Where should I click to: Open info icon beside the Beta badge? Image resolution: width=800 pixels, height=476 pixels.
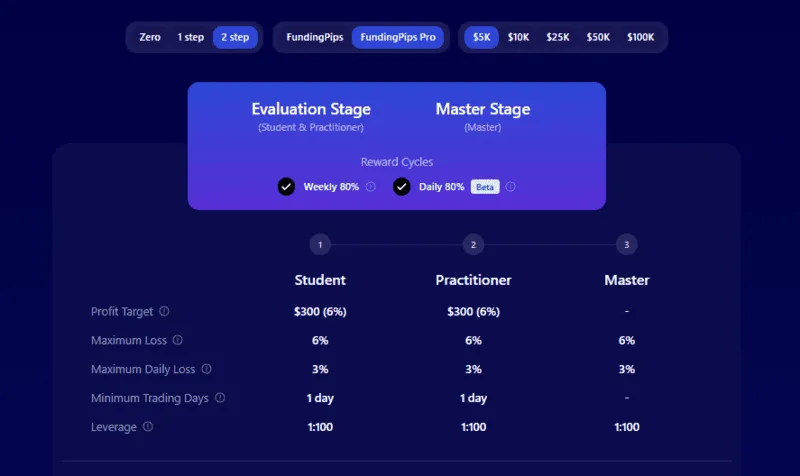510,187
